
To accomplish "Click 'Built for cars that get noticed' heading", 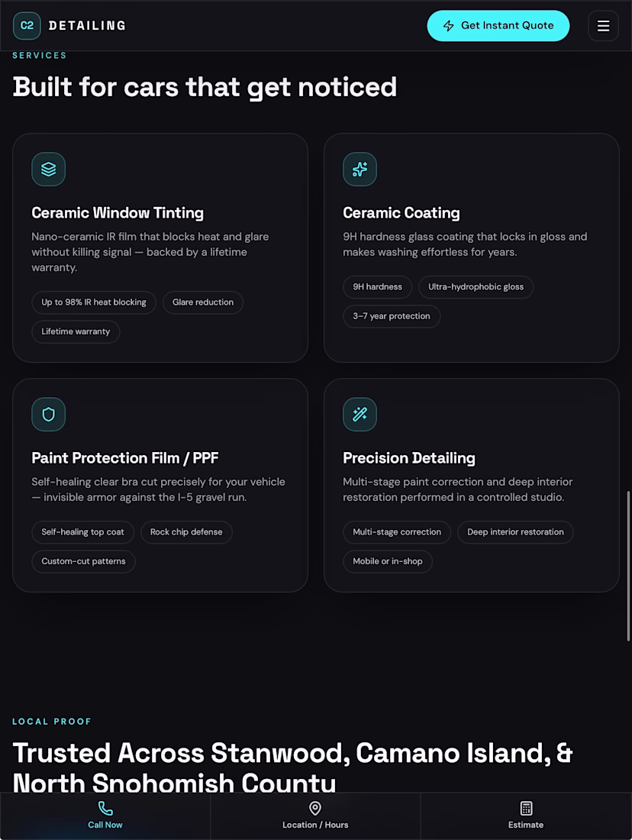I will tap(205, 87).
